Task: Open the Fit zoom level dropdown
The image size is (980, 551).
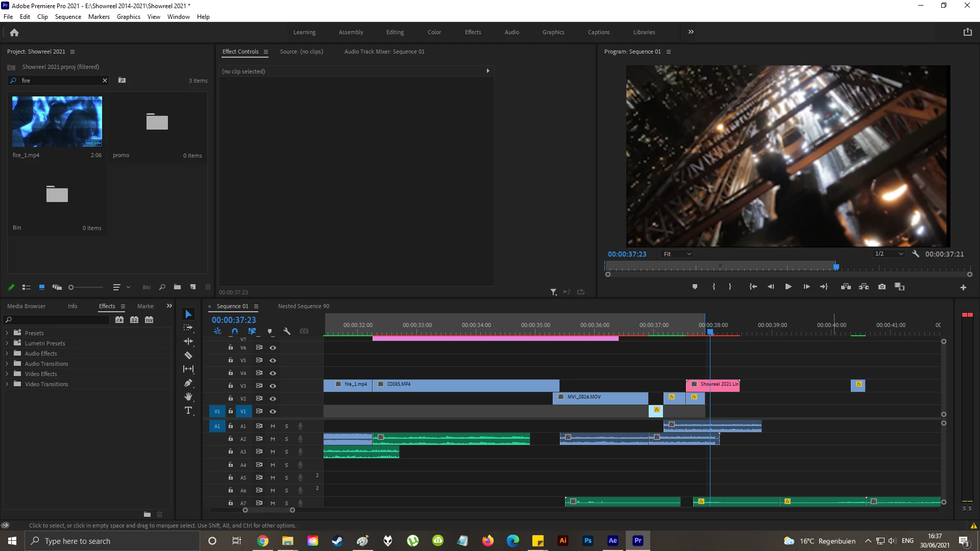Action: point(677,254)
